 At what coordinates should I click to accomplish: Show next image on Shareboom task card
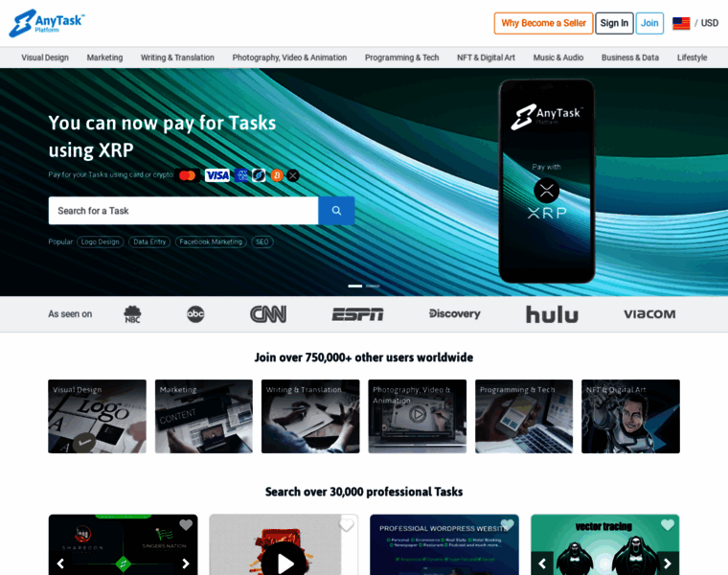click(x=186, y=563)
